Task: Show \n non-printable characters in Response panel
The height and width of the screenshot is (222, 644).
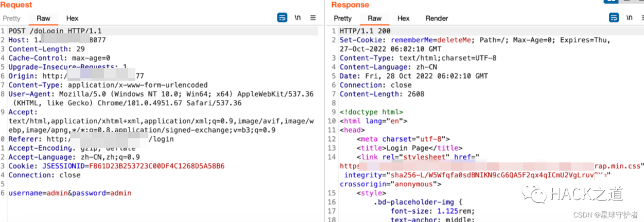Action: point(629,18)
